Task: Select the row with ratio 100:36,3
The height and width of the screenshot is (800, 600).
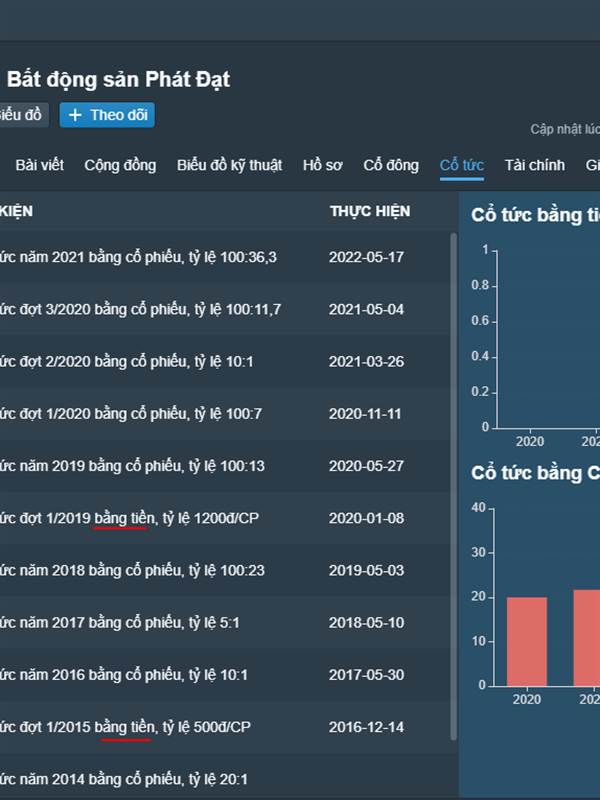Action: point(224,257)
